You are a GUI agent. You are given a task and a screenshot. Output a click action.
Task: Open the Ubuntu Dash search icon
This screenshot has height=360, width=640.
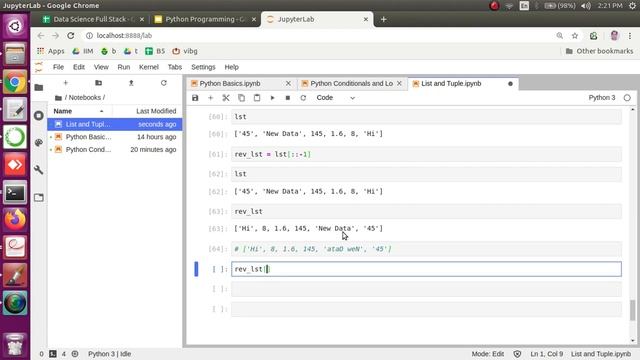click(15, 27)
